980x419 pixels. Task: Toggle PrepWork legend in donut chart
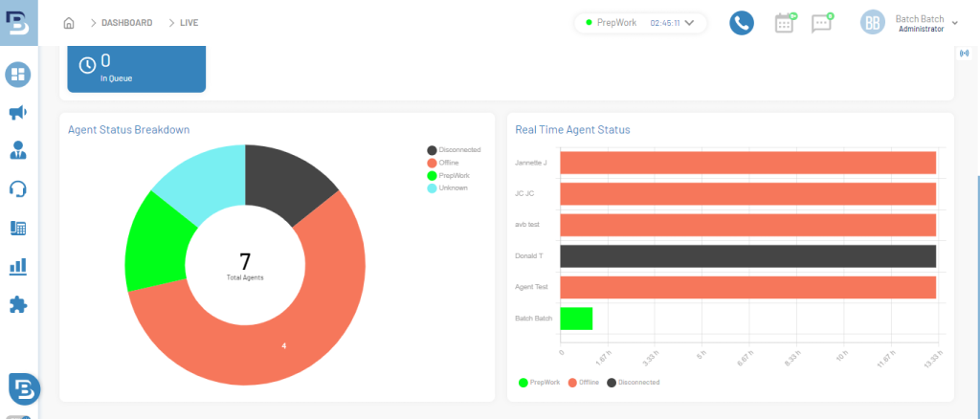448,175
